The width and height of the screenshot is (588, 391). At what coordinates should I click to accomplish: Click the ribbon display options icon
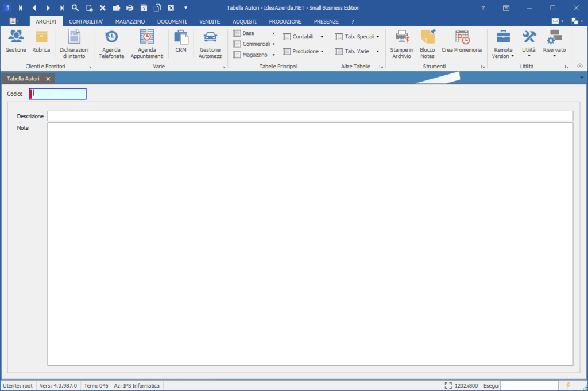(x=506, y=8)
